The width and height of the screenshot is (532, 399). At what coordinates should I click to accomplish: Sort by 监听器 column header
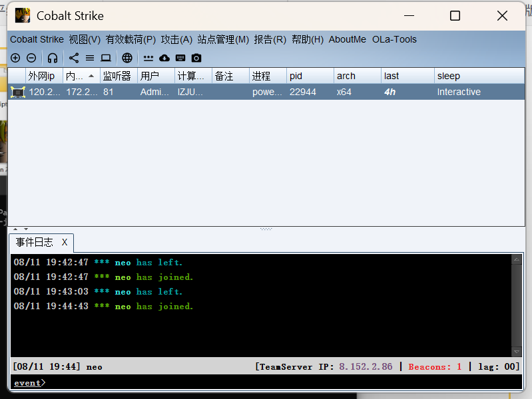(119, 76)
